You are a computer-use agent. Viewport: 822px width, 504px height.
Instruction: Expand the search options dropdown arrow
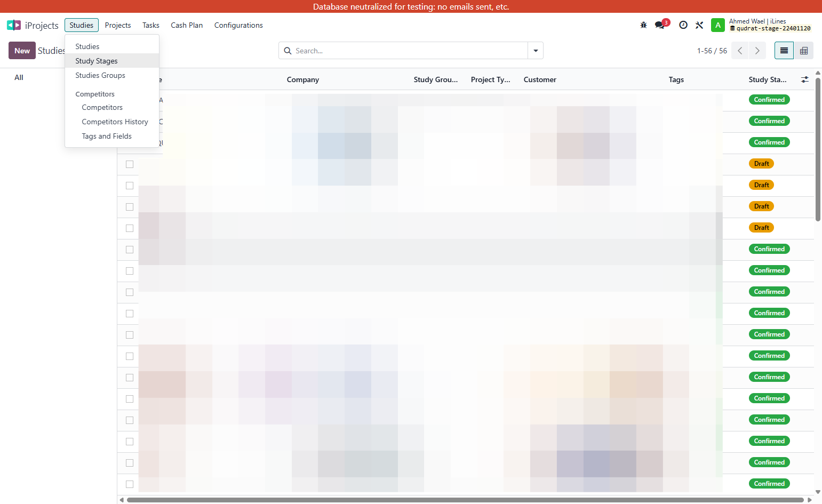[536, 51]
